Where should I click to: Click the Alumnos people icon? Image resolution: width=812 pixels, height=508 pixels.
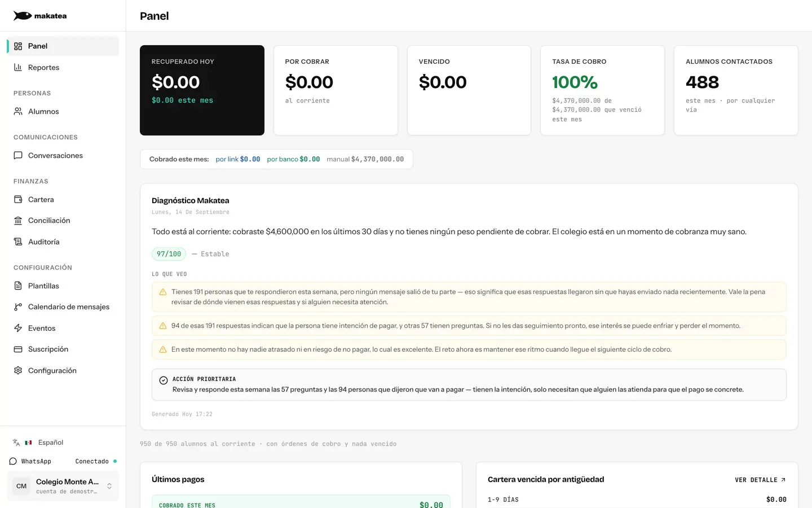[18, 111]
